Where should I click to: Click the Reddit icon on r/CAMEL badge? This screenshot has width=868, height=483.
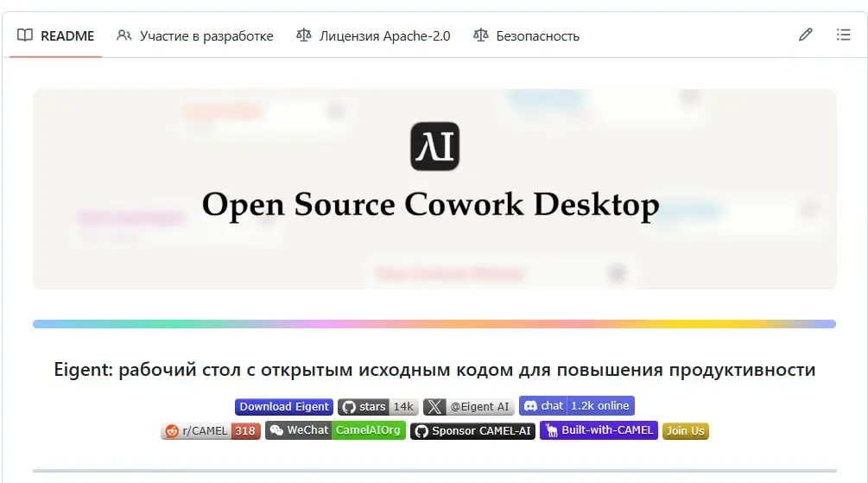pos(172,431)
